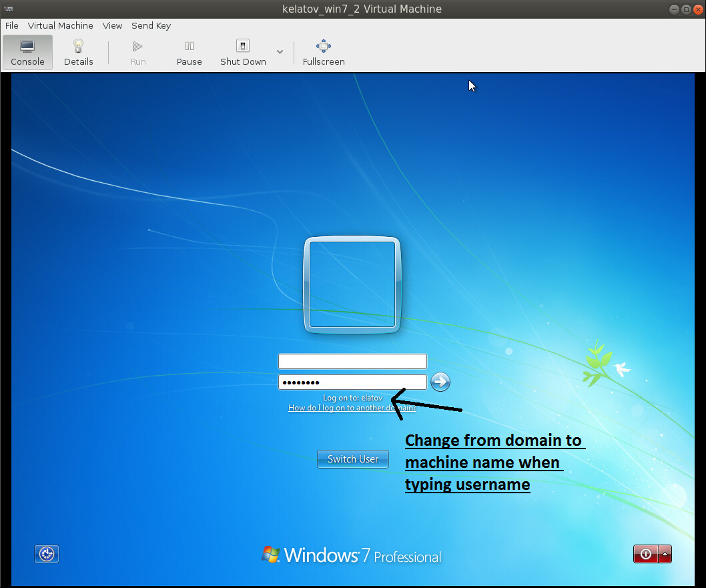Click the Run icon on the toolbar
The height and width of the screenshot is (588, 706).
137,47
